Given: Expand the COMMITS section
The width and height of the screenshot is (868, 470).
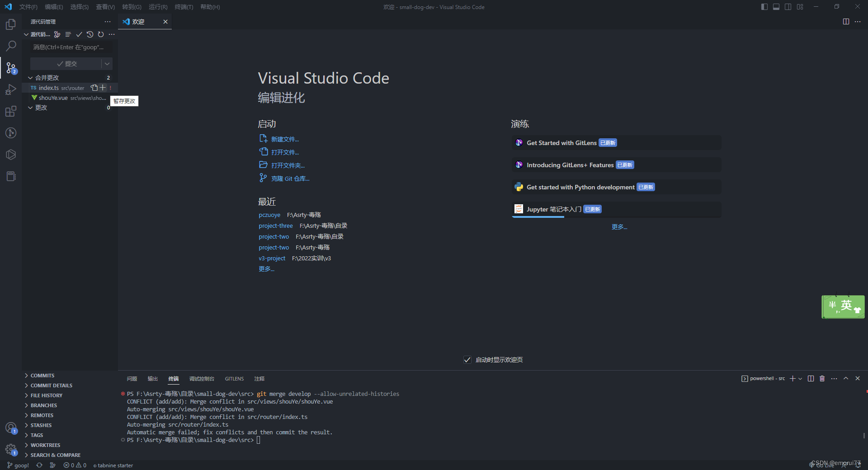Looking at the screenshot, I should [42, 376].
